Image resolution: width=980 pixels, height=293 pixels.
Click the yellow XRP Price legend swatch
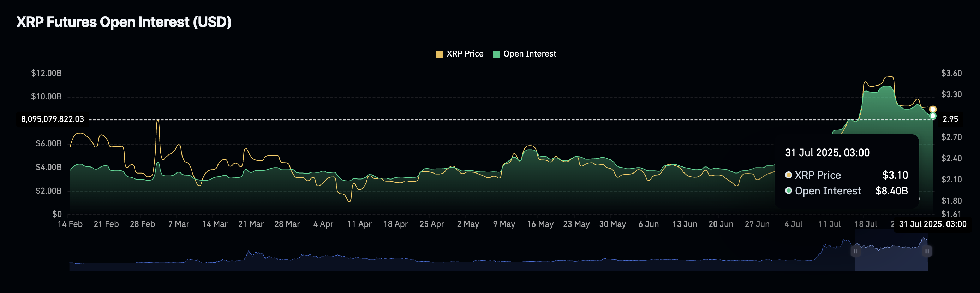tap(440, 54)
